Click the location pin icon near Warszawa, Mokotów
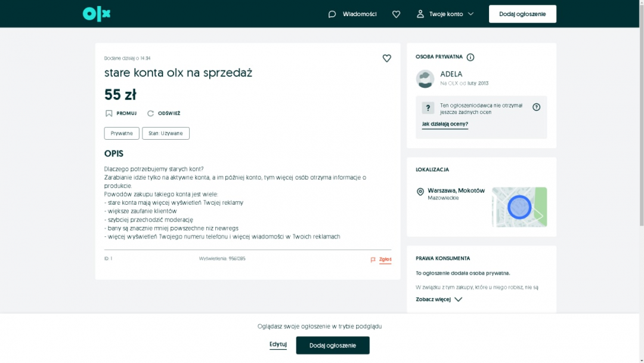644x363 pixels. point(420,192)
